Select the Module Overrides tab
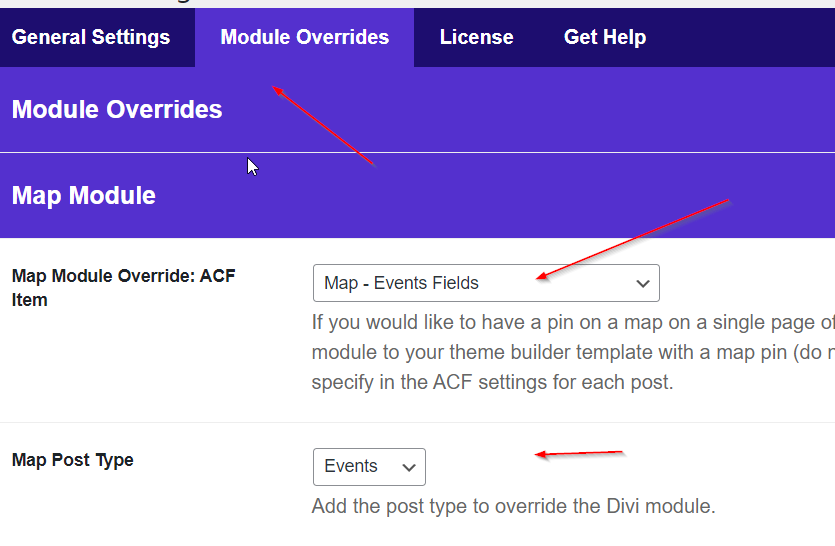Image resolution: width=835 pixels, height=546 pixels. [x=304, y=38]
